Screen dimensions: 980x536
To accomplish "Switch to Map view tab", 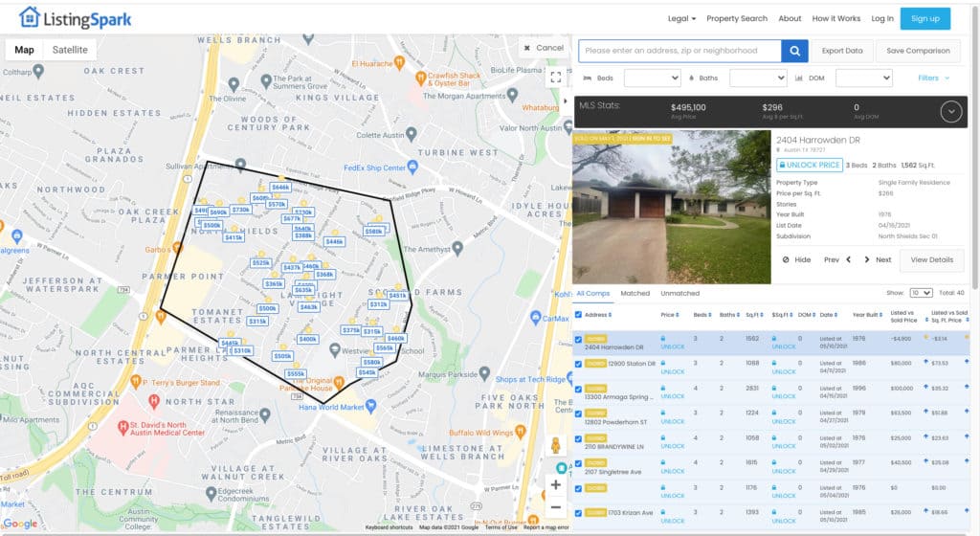I will tap(24, 50).
